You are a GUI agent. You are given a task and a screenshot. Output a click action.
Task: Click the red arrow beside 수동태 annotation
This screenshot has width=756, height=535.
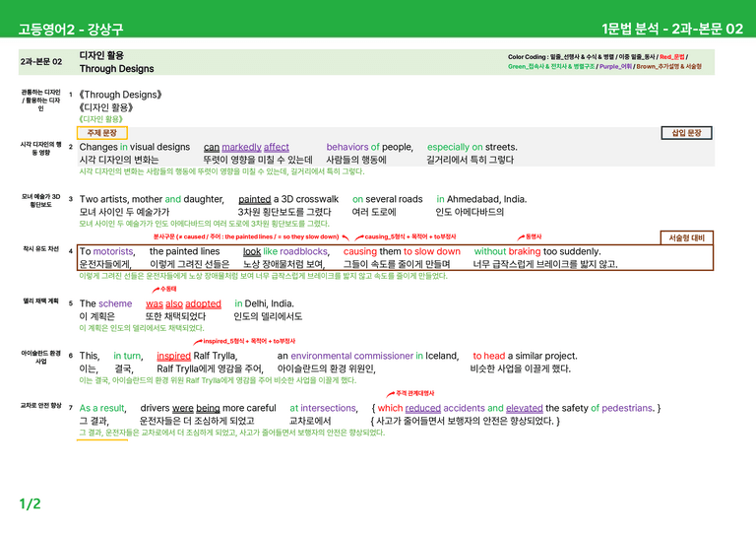click(x=156, y=290)
